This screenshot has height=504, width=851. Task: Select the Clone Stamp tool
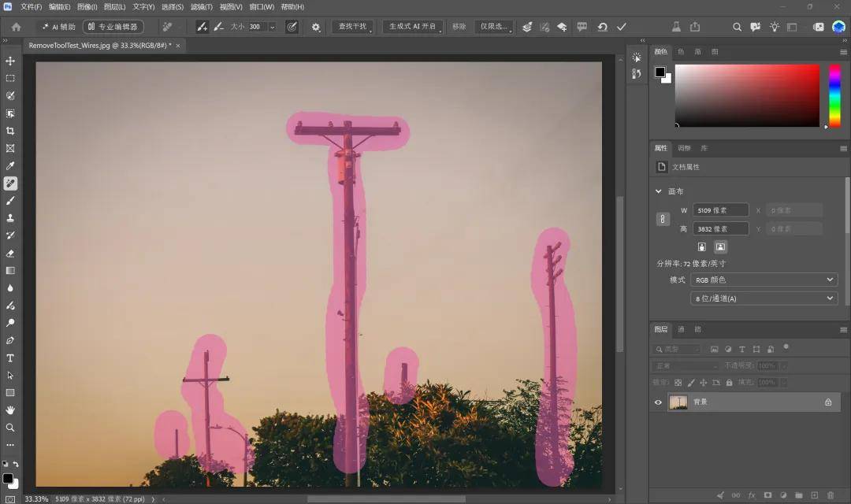10,218
